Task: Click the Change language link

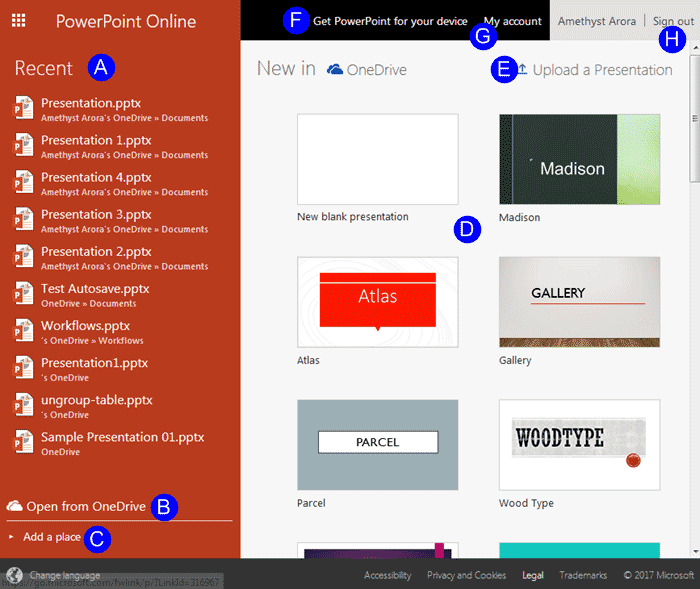Action: coord(65,575)
